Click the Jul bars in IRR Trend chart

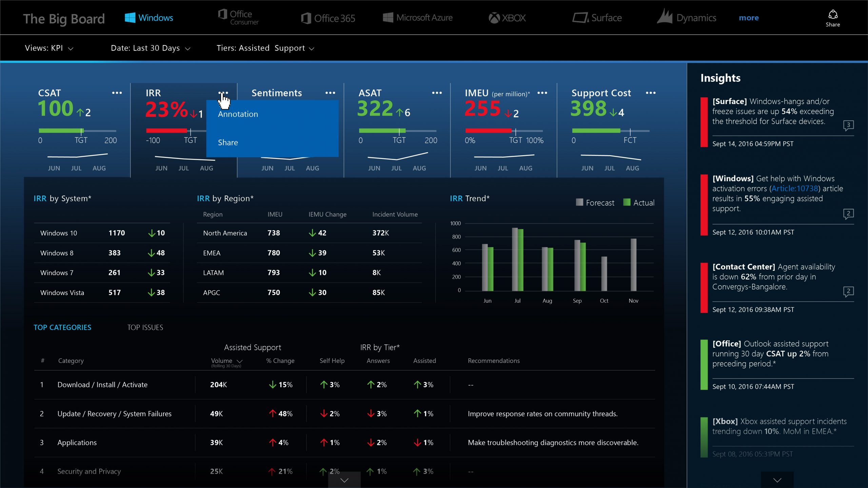click(x=517, y=260)
